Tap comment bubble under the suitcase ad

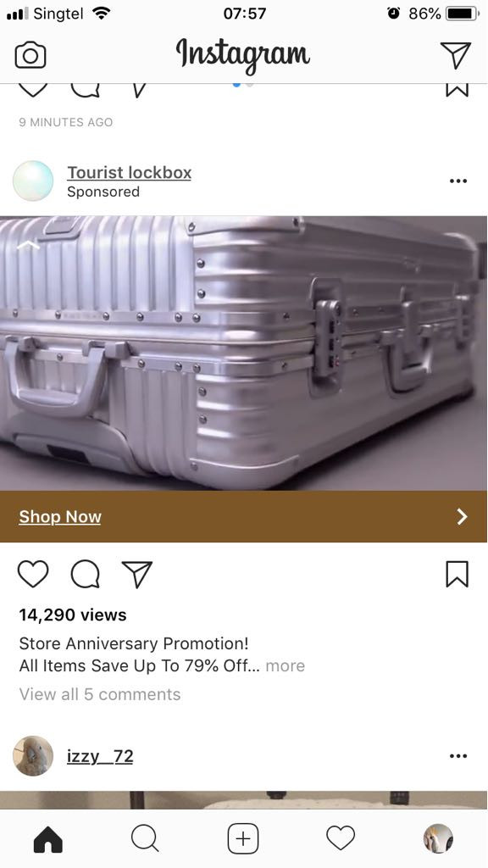[x=86, y=574]
